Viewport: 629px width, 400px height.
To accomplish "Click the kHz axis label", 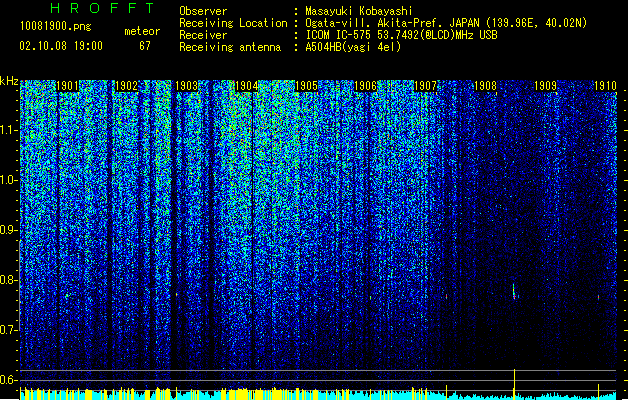I will pos(9,81).
